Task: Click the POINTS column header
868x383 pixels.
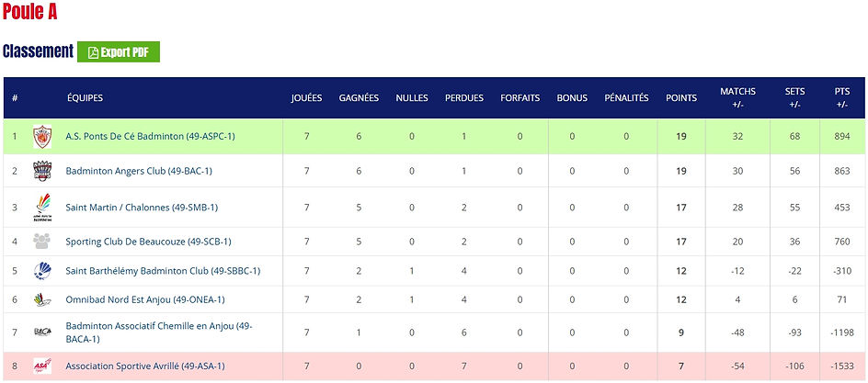Action: (681, 98)
